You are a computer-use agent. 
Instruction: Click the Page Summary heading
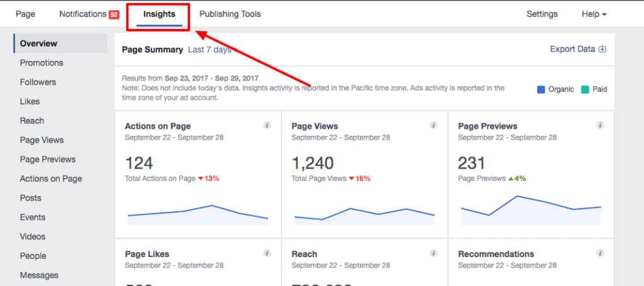pyautogui.click(x=152, y=50)
